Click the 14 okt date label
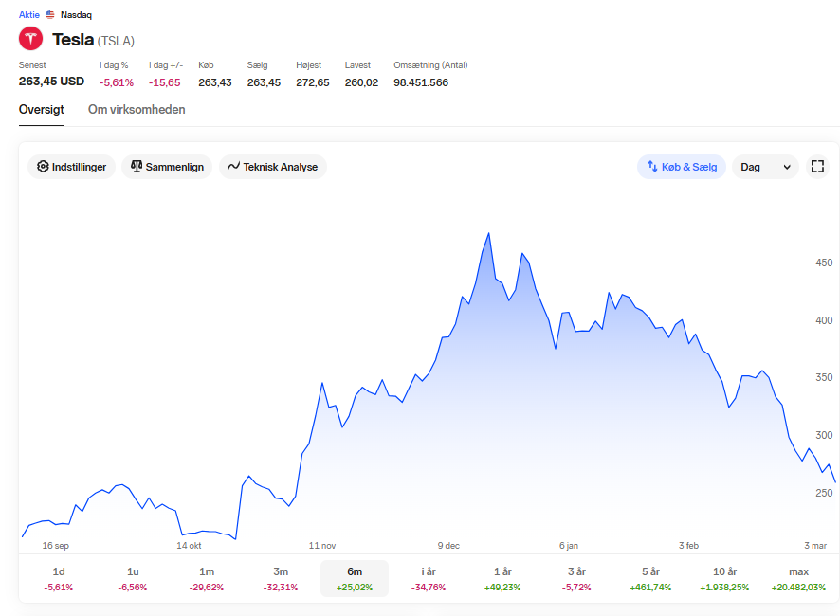The image size is (840, 616). (189, 545)
